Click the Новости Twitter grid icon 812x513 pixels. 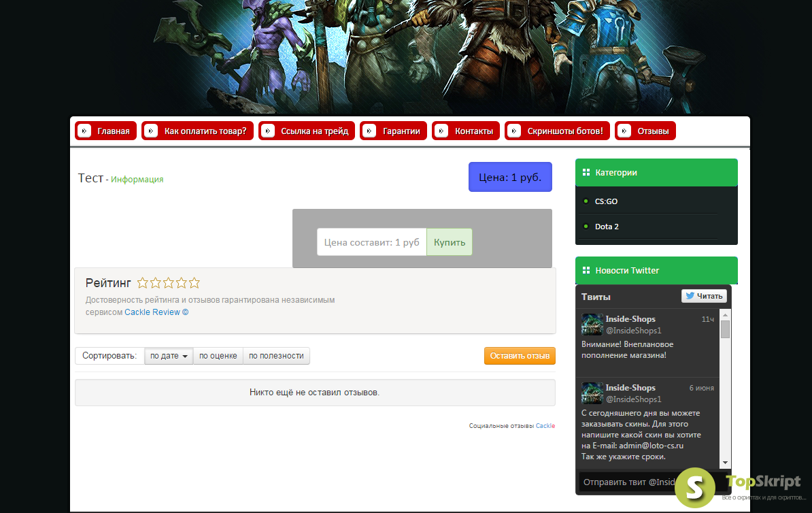pos(586,271)
